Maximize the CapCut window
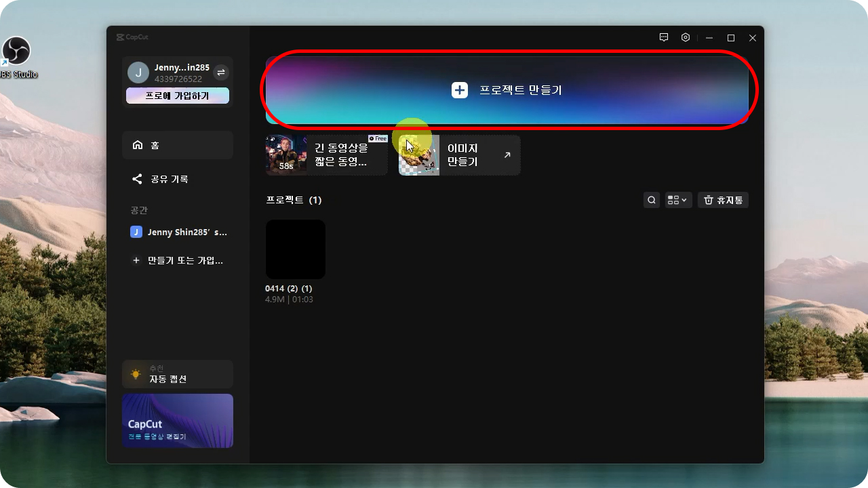 click(x=731, y=38)
